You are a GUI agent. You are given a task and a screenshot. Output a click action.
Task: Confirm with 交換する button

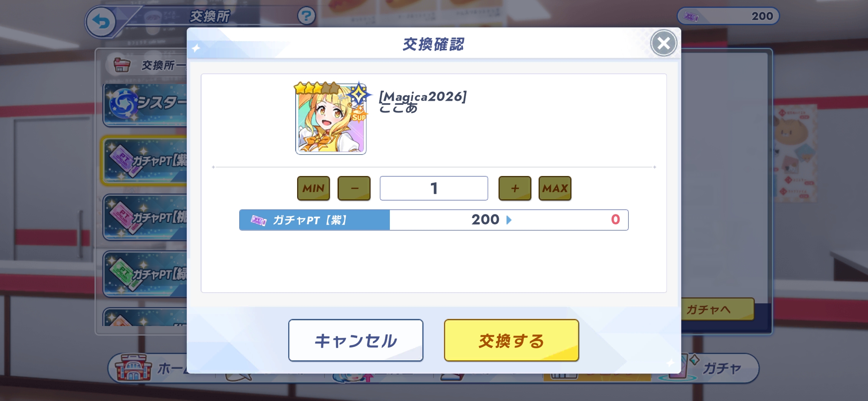(512, 340)
